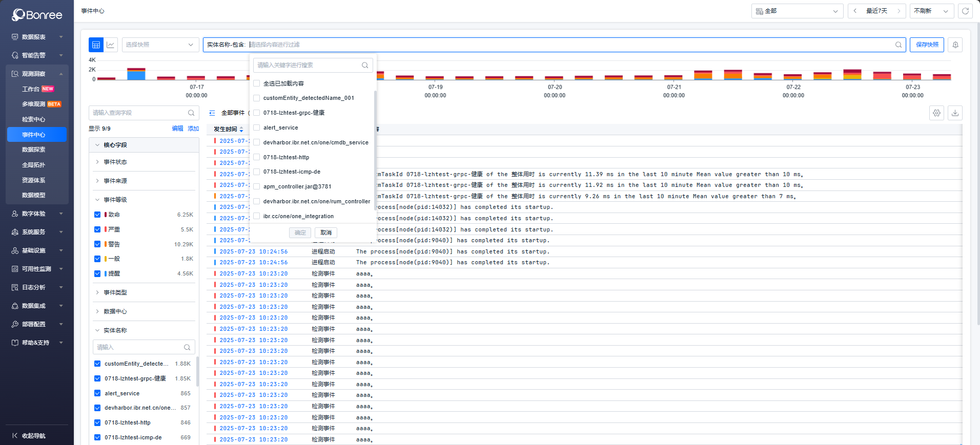Expand the 事件状态 field section
The image size is (980, 445).
(115, 162)
